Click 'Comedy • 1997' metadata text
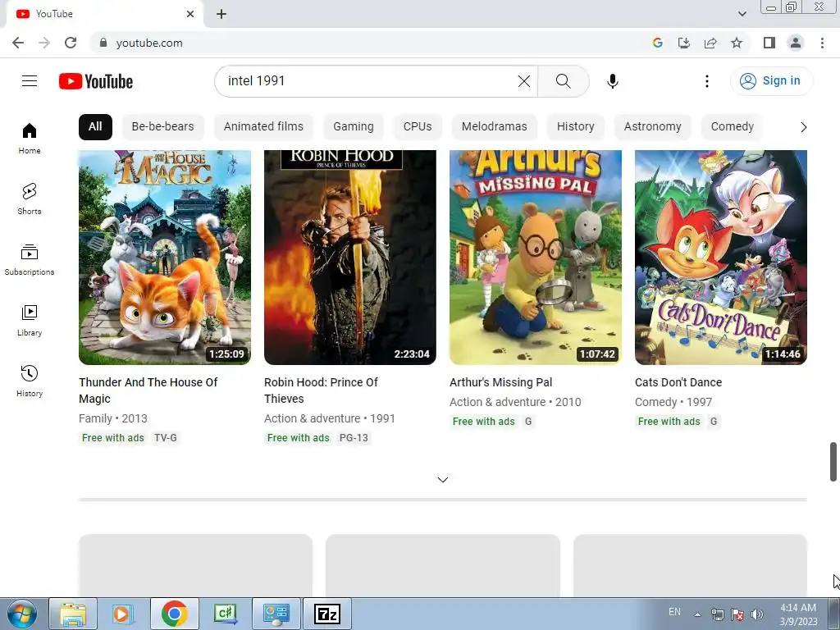This screenshot has height=630, width=840. click(x=673, y=402)
